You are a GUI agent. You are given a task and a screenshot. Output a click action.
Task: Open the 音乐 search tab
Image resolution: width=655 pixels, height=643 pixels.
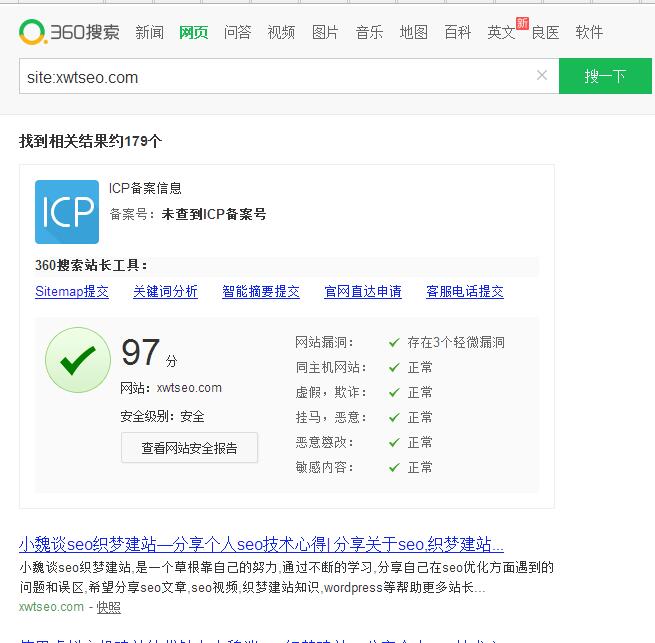369,33
